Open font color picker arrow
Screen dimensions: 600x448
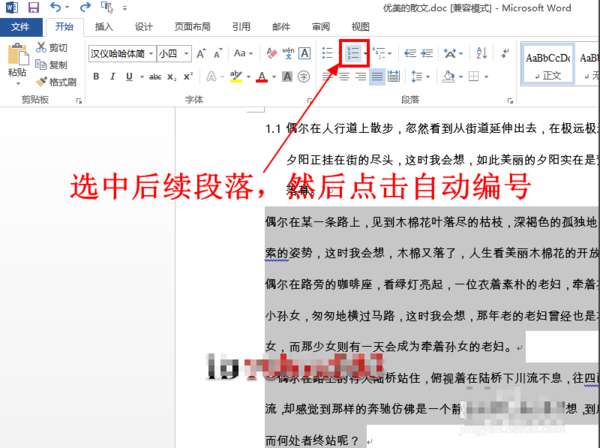point(274,77)
